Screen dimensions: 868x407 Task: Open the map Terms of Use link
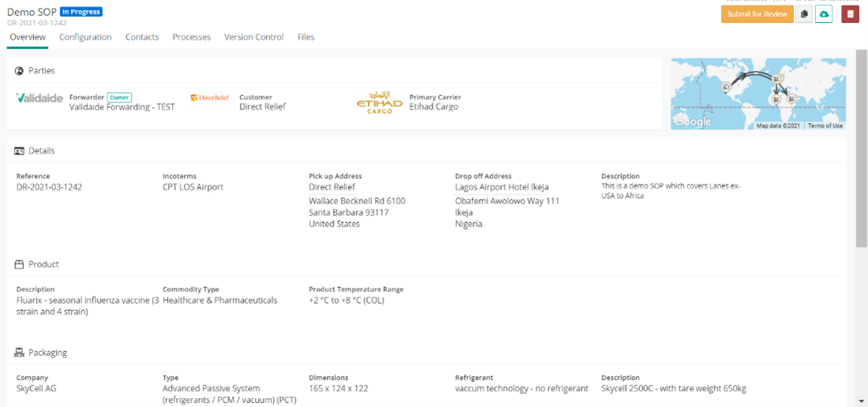pyautogui.click(x=825, y=126)
